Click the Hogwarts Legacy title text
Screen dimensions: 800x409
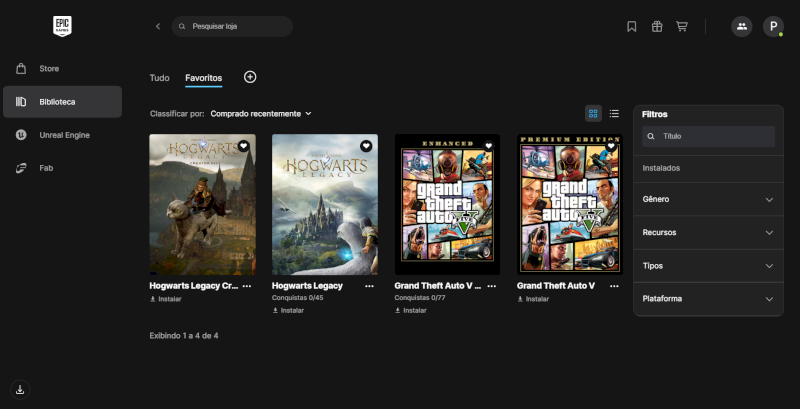pos(307,286)
